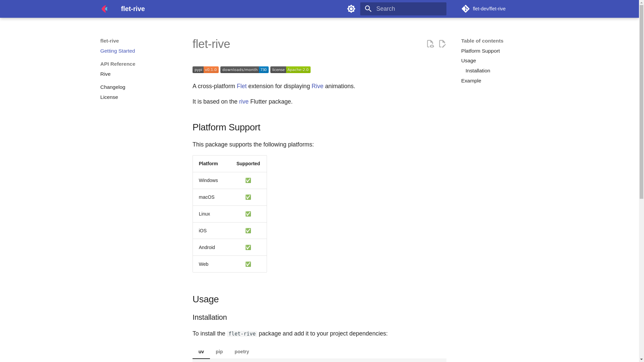Viewport: 644px width, 362px height.
Task: Click the flet-rive header title
Action: (x=133, y=9)
